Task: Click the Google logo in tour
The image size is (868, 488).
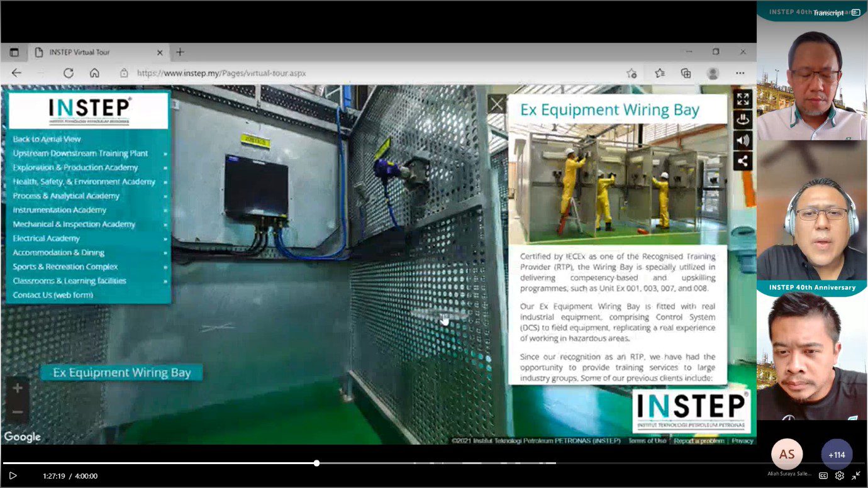Action: [23, 436]
